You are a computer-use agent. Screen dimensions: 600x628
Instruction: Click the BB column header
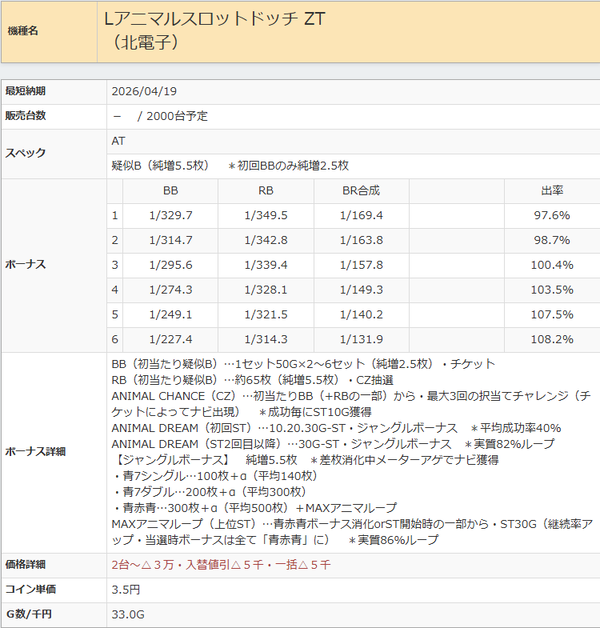pos(171,191)
